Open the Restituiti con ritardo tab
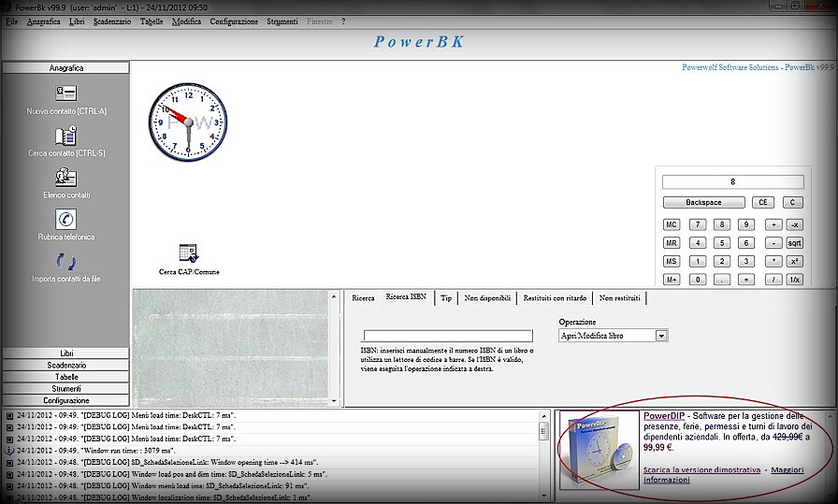Image resolution: width=838 pixels, height=504 pixels. tap(555, 298)
